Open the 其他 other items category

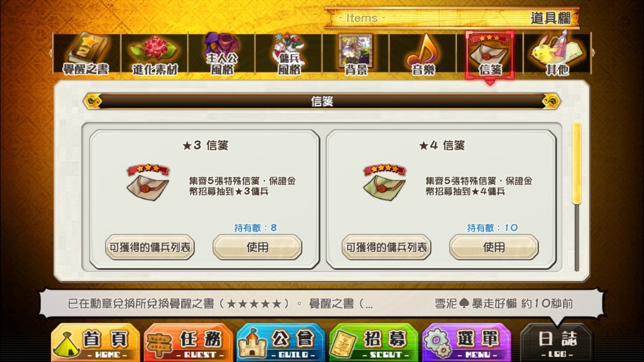pos(557,53)
